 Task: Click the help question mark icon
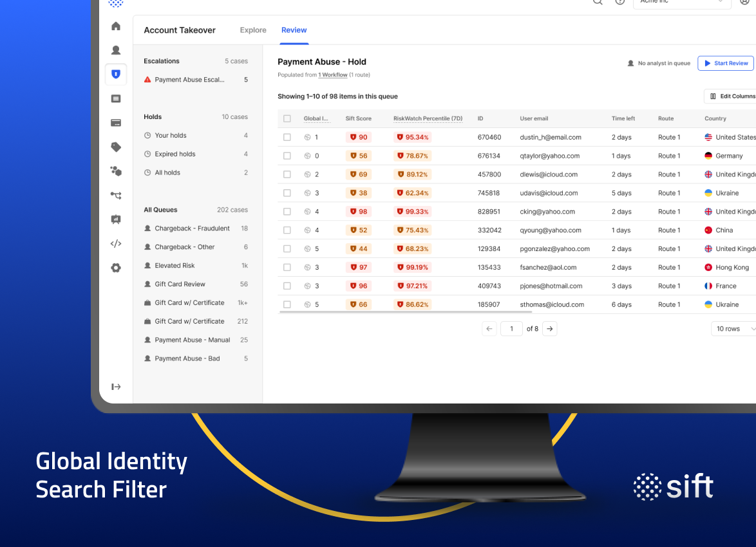pyautogui.click(x=620, y=1)
